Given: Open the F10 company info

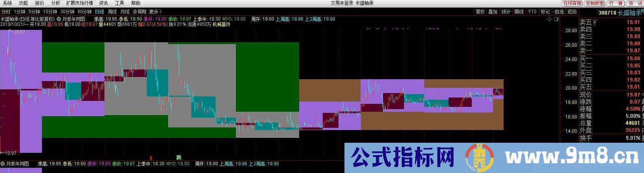Looking at the screenshot, I should (x=532, y=12).
